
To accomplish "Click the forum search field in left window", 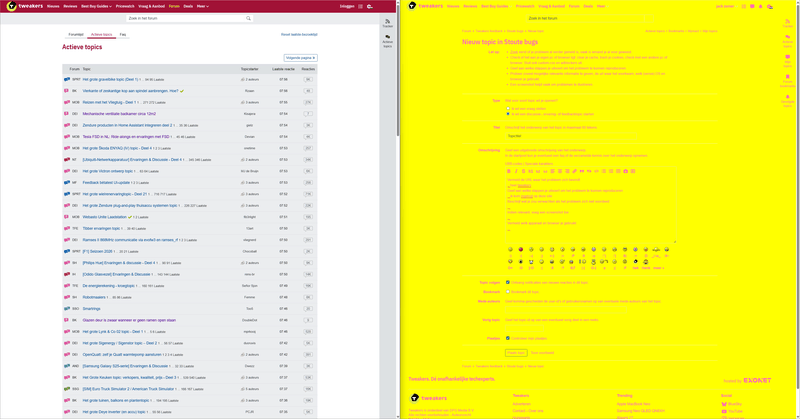I will click(x=186, y=18).
